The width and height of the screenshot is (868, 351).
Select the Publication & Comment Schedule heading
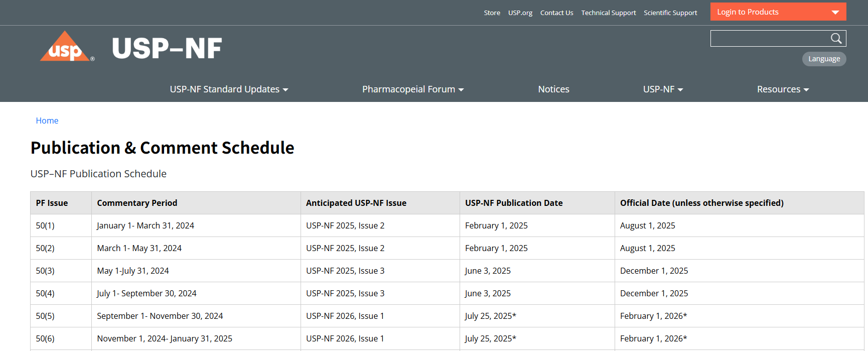(x=162, y=148)
